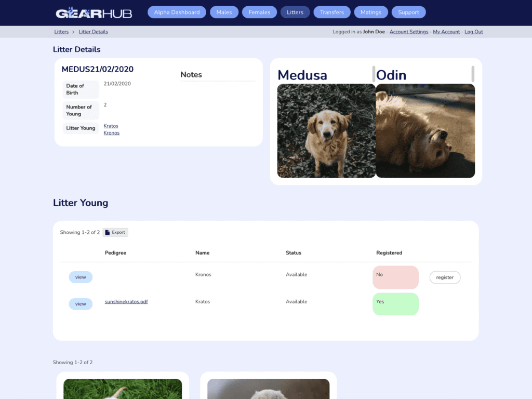The height and width of the screenshot is (399, 532).
Task: Click the Kronos name cell
Action: 203,274
